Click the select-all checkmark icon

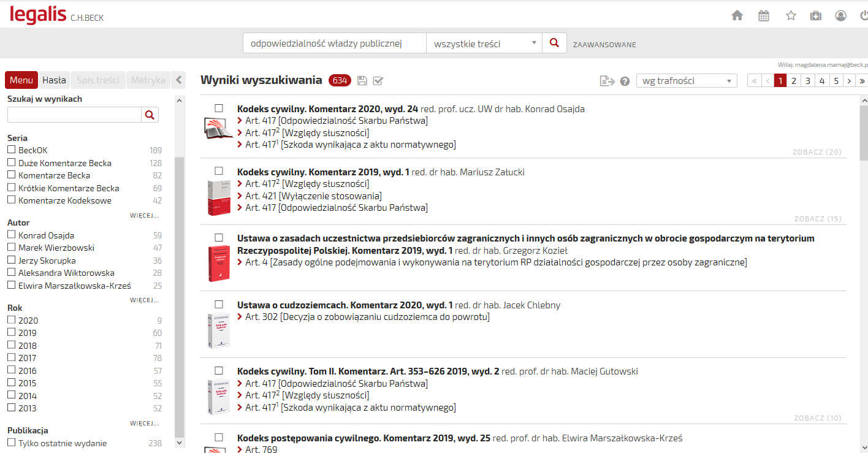pyautogui.click(x=378, y=81)
